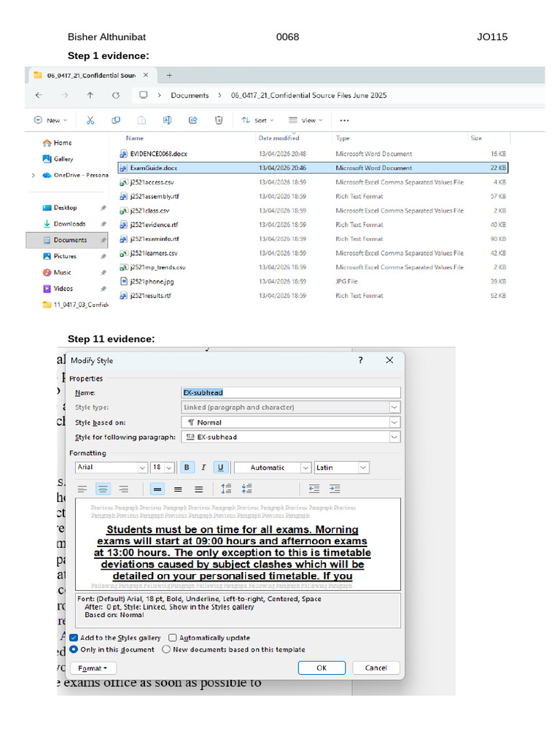The height and width of the screenshot is (747, 560).
Task: Select Only in this document option
Action: click(x=74, y=649)
